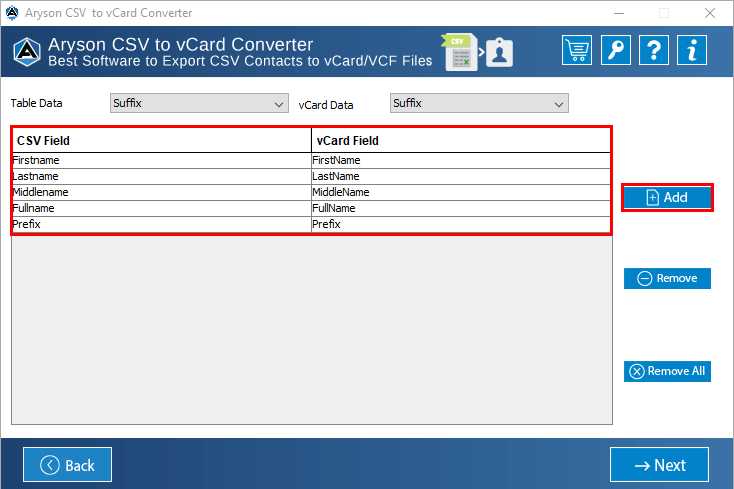Viewport: 734px width, 489px height.
Task: Select the FullName vCard field cell
Action: [461, 208]
